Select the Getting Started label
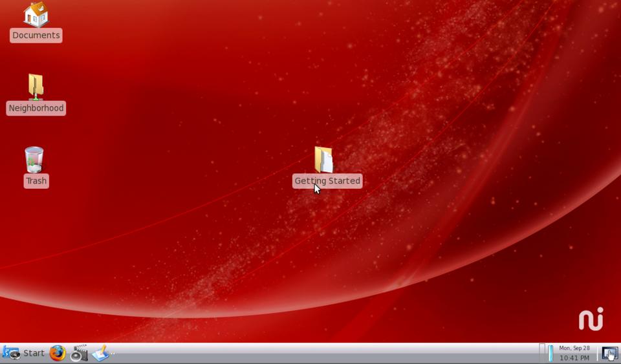The width and height of the screenshot is (621, 364). pos(327,181)
